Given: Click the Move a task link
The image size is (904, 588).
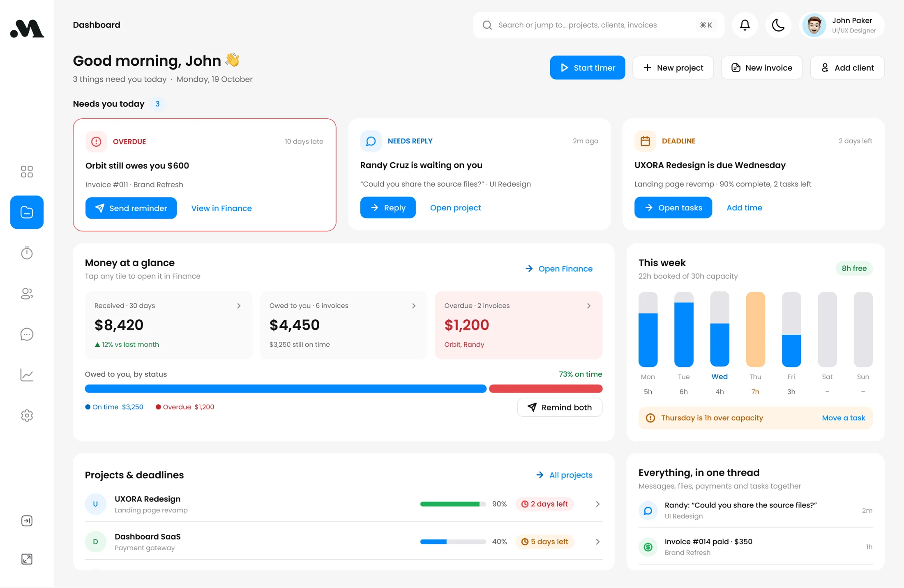Looking at the screenshot, I should point(844,418).
